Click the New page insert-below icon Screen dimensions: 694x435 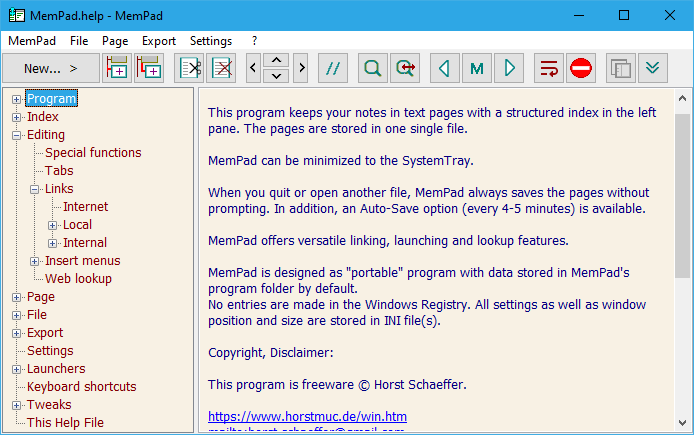pos(117,68)
